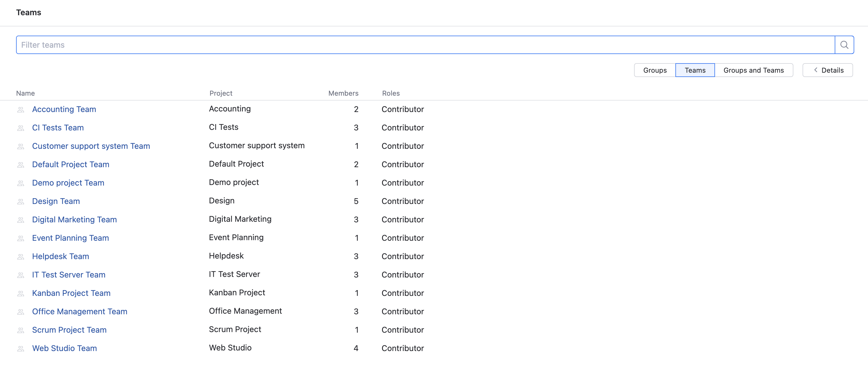Open the IT Test Server Team page
Image resolution: width=868 pixels, height=370 pixels.
[x=68, y=275]
